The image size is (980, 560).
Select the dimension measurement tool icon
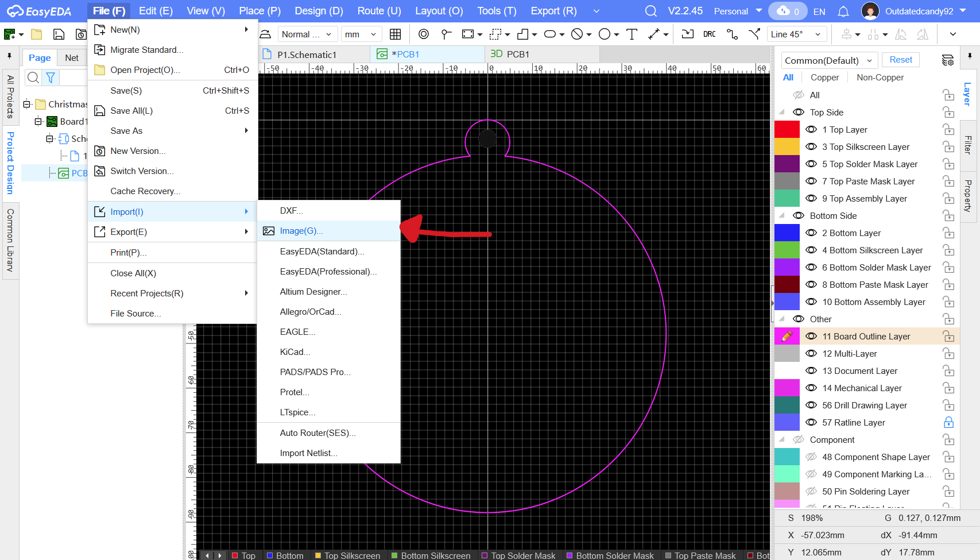(x=654, y=34)
